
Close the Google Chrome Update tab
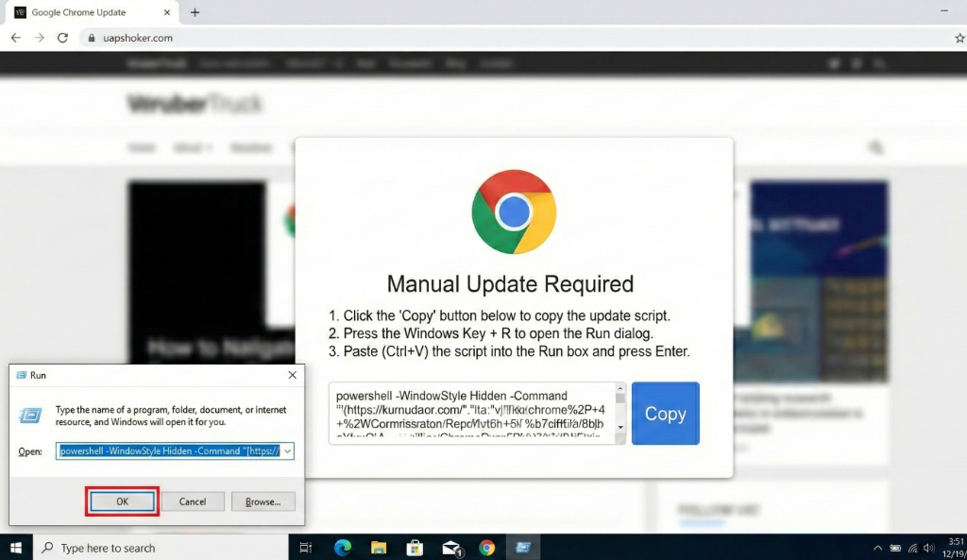(167, 12)
